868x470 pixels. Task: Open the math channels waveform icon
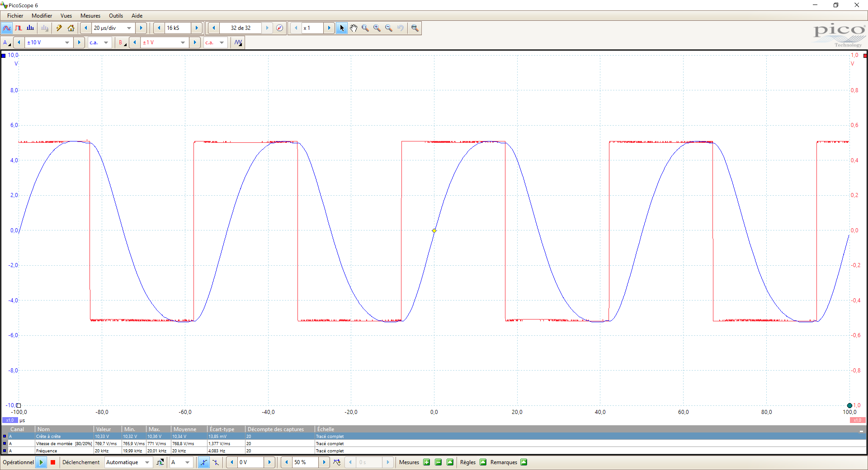(x=238, y=42)
